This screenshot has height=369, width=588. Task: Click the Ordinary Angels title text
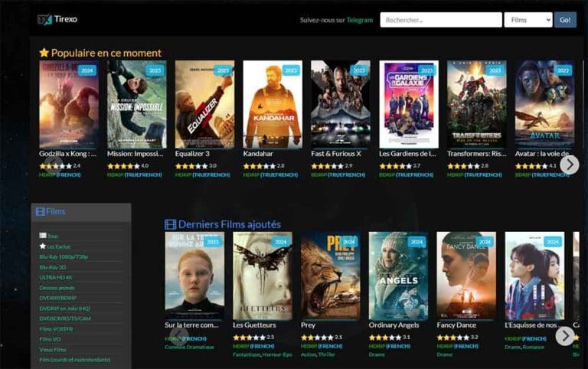(394, 325)
